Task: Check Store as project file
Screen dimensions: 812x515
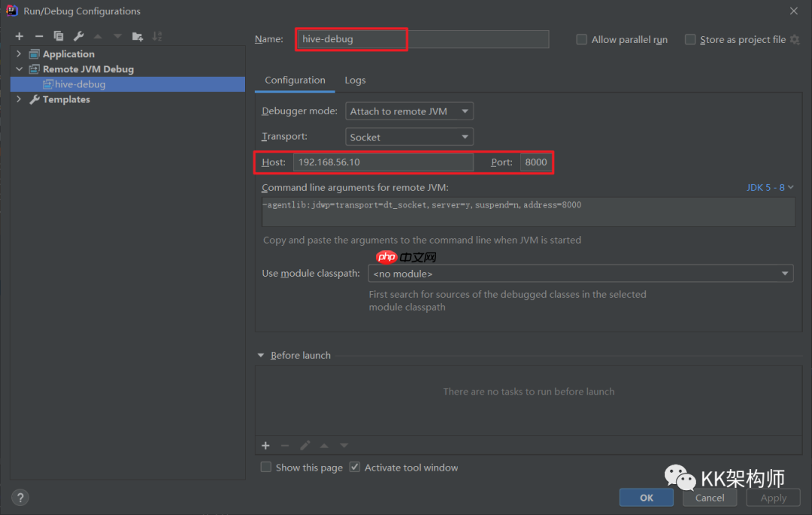Action: [690, 40]
